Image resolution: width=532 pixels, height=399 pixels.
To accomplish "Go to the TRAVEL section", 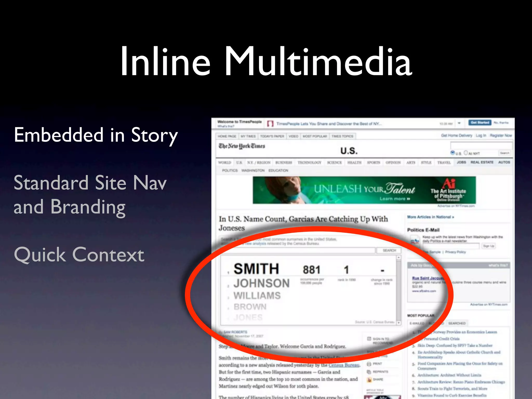I will 444,163.
